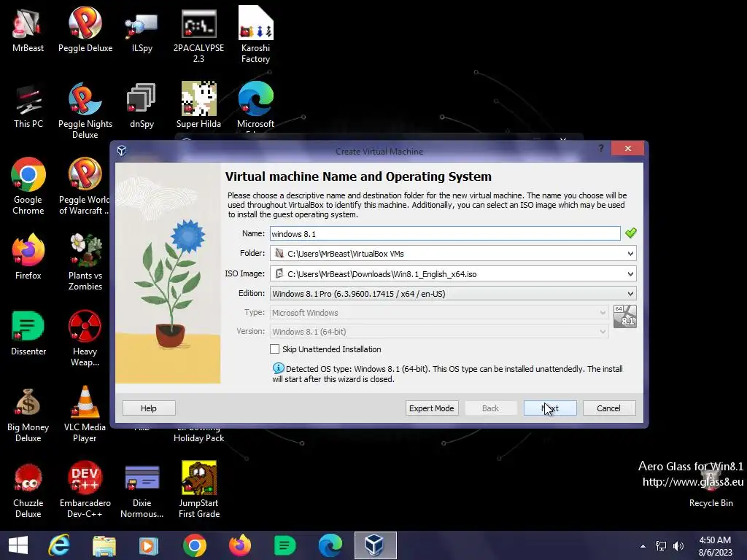
Task: Open the Peggle Deluxe desktop icon
Action: (x=85, y=29)
